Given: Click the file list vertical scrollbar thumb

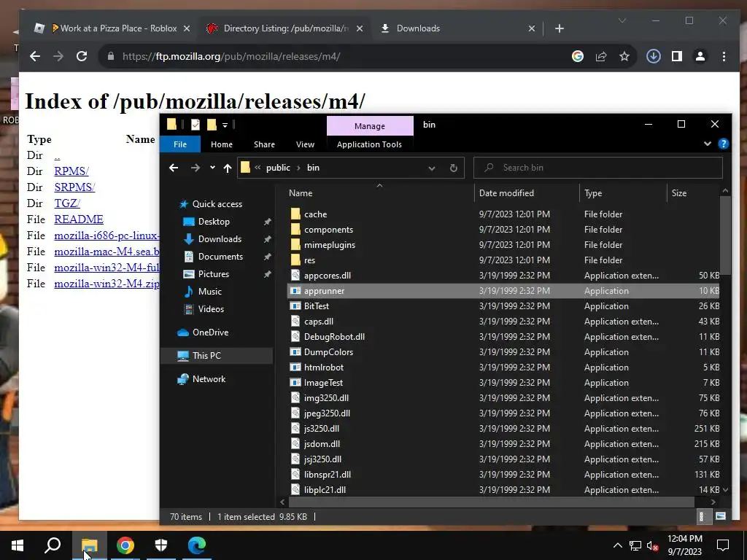Looking at the screenshot, I should pyautogui.click(x=725, y=235).
